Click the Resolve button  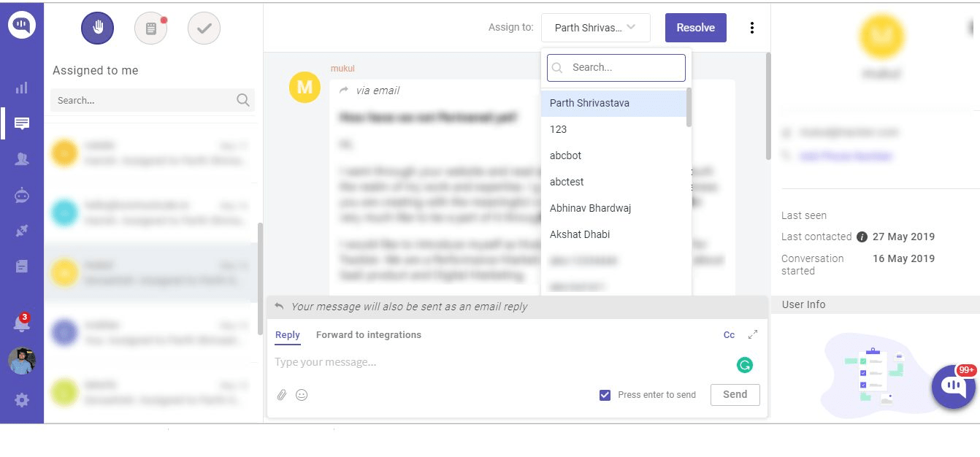[696, 28]
